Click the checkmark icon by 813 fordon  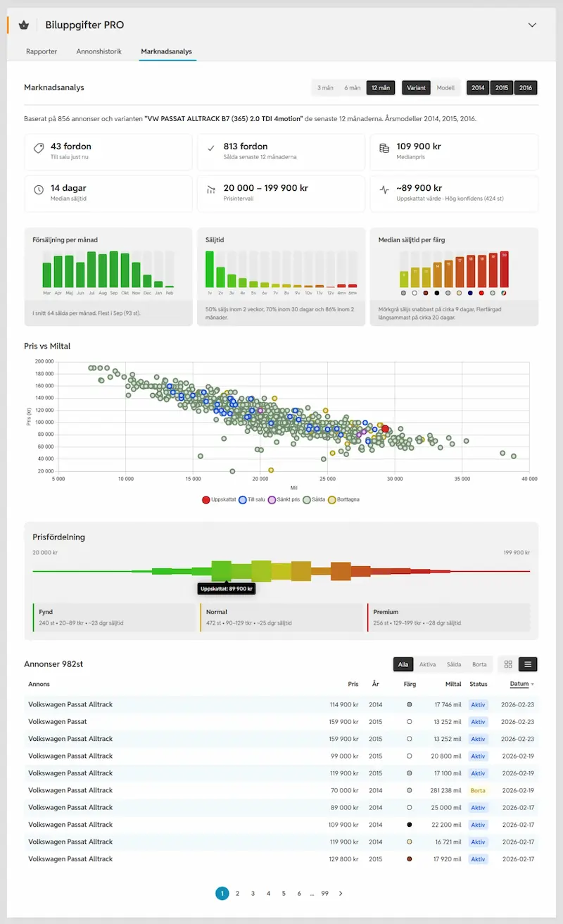(x=211, y=149)
